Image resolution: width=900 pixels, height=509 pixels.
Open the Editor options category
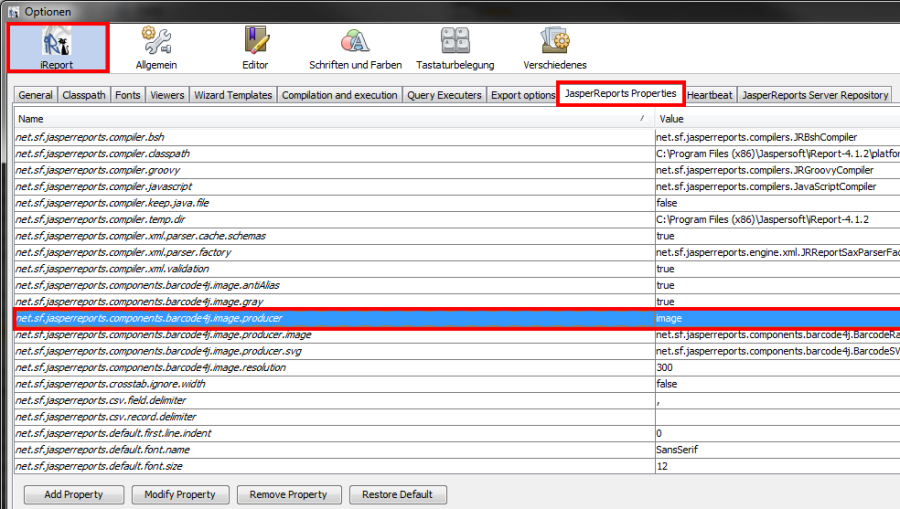255,48
